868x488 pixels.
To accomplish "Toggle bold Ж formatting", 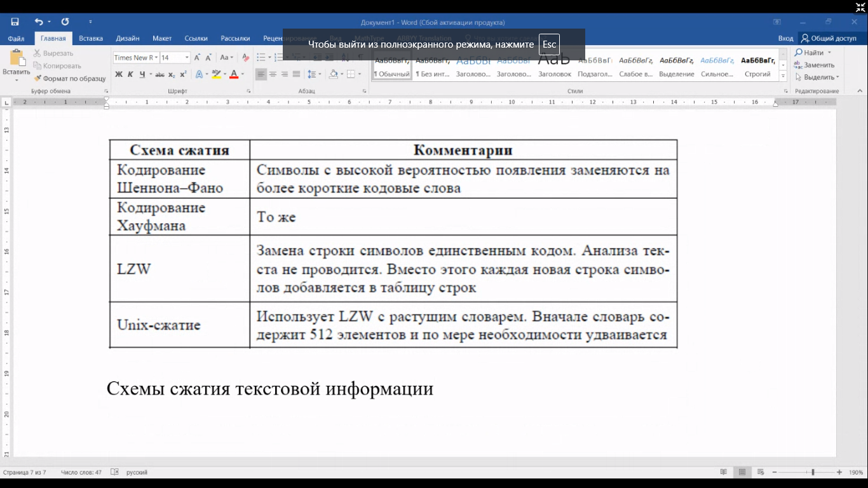I will coord(119,74).
